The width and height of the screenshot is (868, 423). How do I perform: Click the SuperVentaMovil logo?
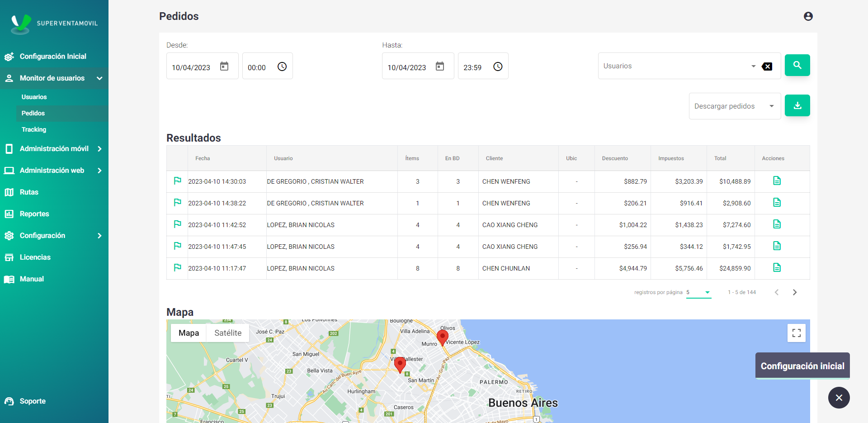[54, 24]
